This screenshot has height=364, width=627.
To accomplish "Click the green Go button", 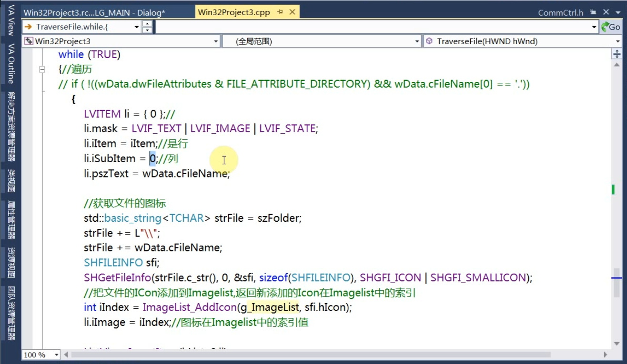I will click(611, 27).
